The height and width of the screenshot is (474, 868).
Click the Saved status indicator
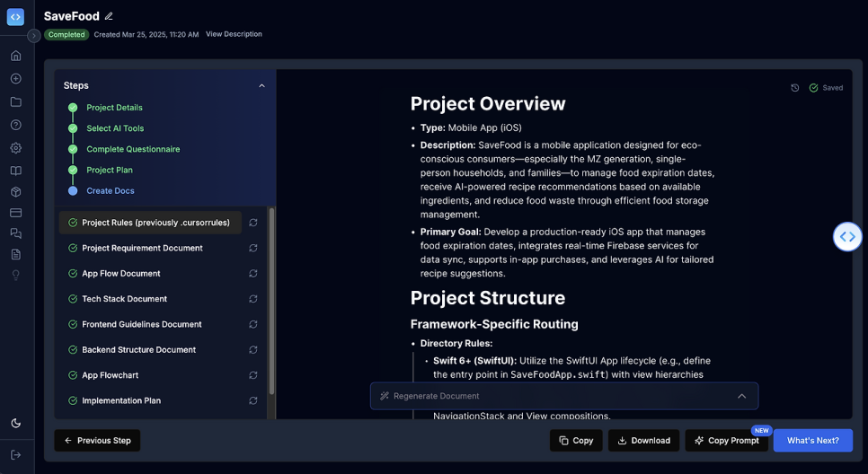click(826, 88)
